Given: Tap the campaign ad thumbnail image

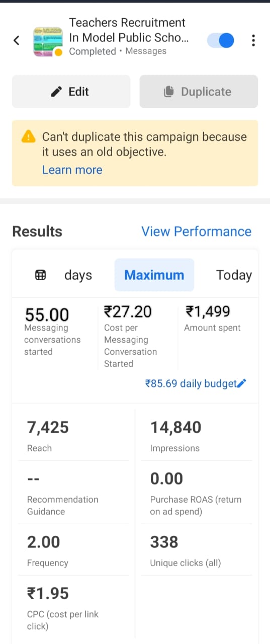Looking at the screenshot, I should [x=47, y=41].
